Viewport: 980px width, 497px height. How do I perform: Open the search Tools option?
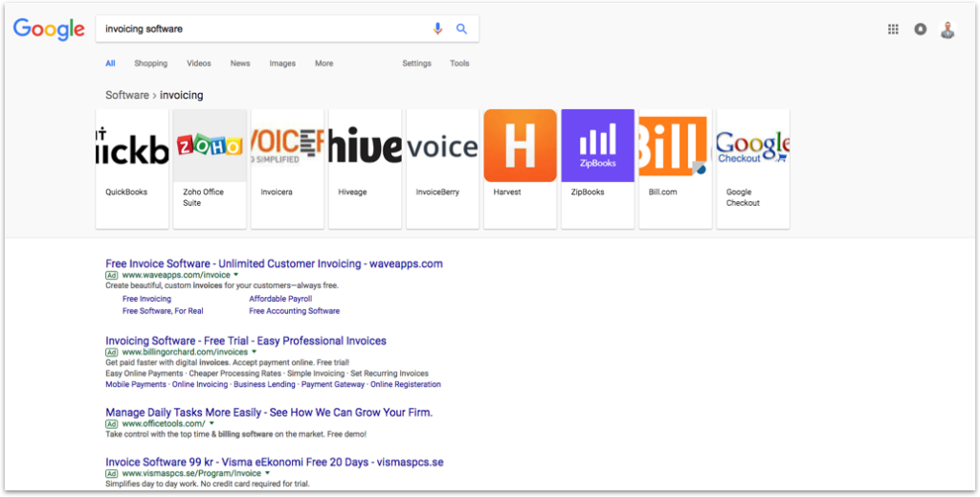pos(459,63)
